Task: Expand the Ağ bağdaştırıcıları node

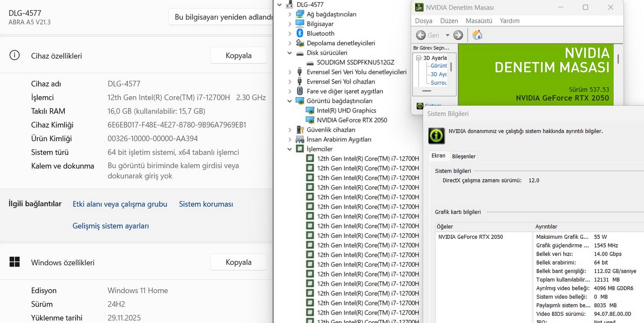Action: click(x=289, y=14)
